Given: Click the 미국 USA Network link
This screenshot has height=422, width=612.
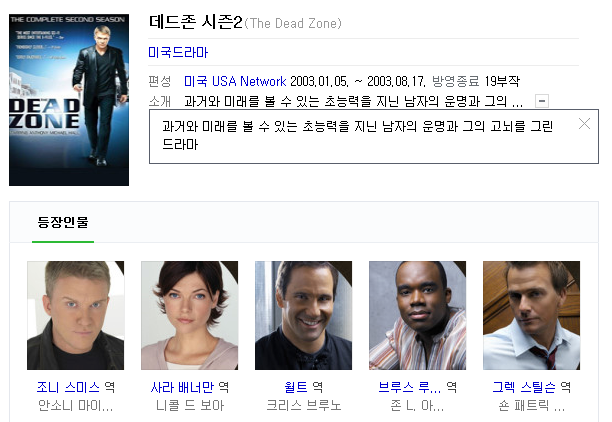Looking at the screenshot, I should tap(235, 81).
